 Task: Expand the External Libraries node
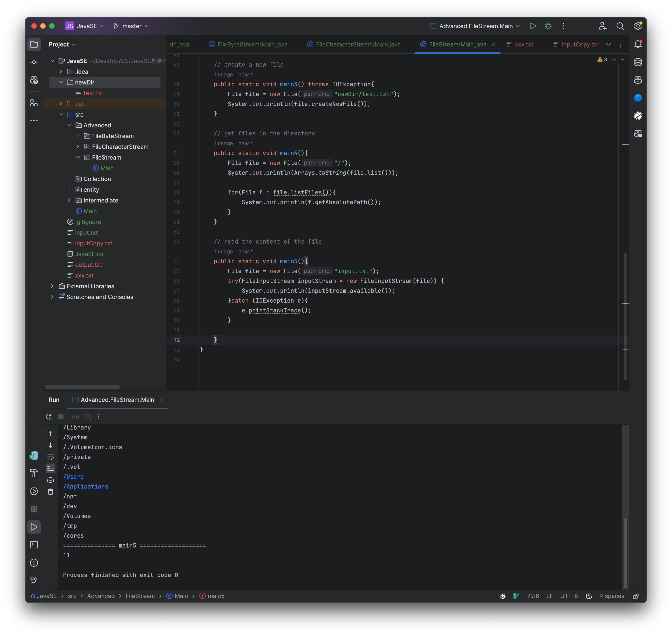pyautogui.click(x=52, y=286)
